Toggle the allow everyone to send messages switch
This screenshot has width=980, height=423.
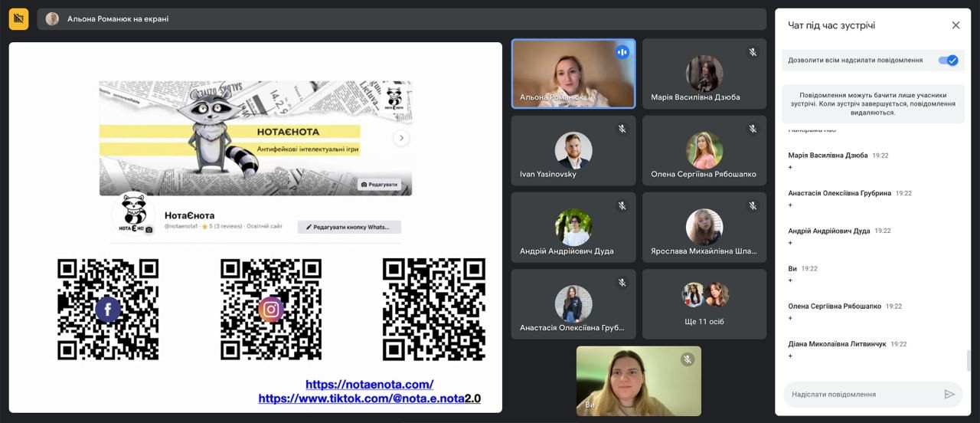point(948,61)
